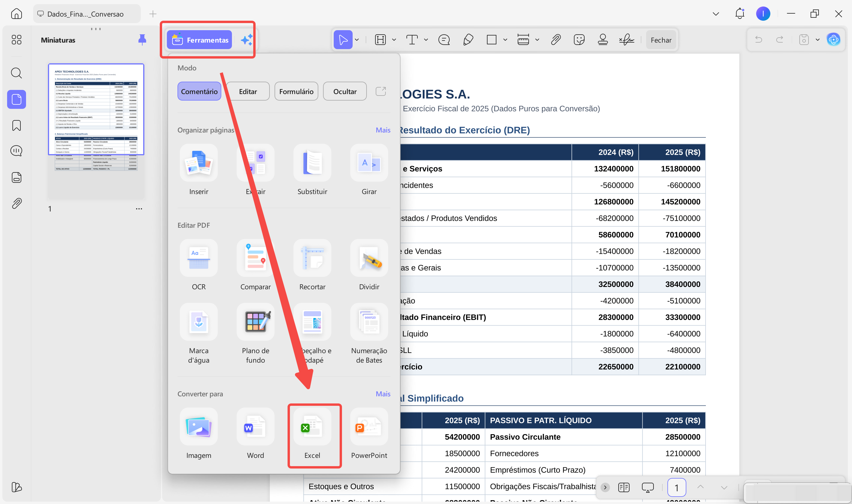
Task: Switch to Editar mode
Action: pos(248,91)
